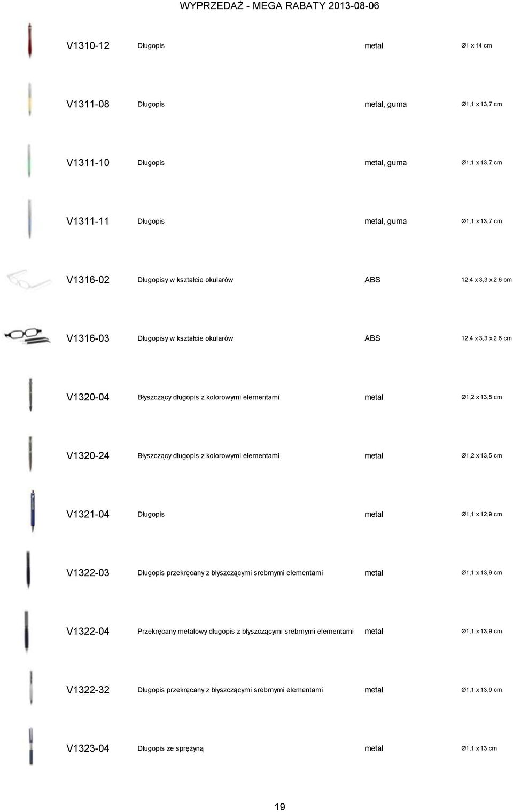513x812 pixels.
Task: Open the spring pen image V1323-04
Action: 31,746
